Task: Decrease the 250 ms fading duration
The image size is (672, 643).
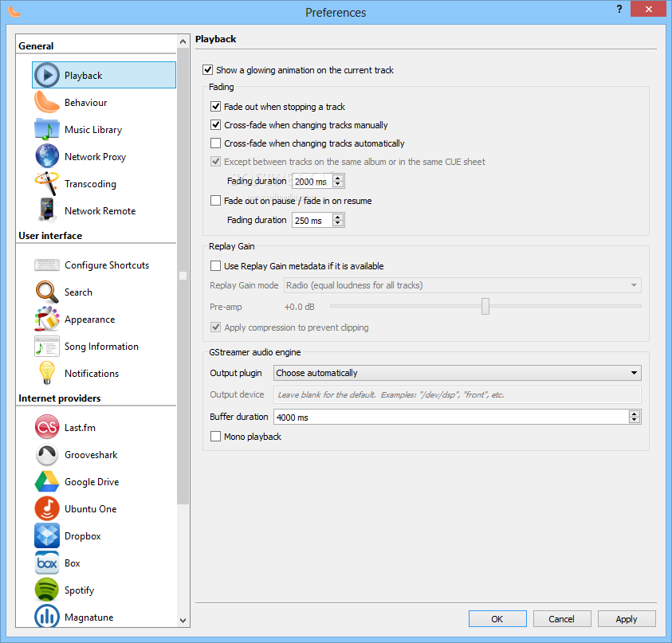Action: (338, 223)
